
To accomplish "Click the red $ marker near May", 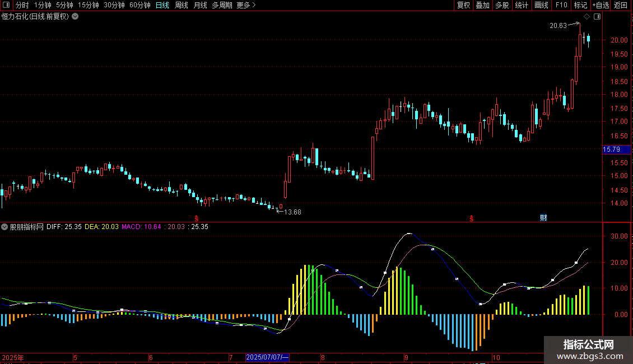I will (x=197, y=218).
